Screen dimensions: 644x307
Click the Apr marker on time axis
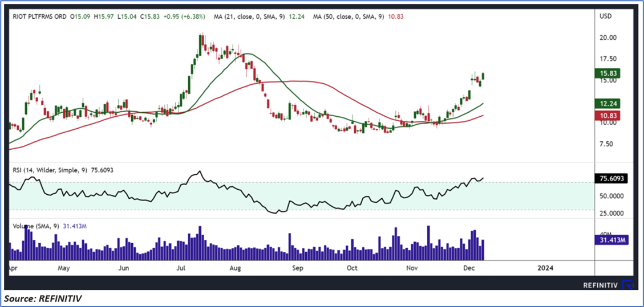click(11, 267)
